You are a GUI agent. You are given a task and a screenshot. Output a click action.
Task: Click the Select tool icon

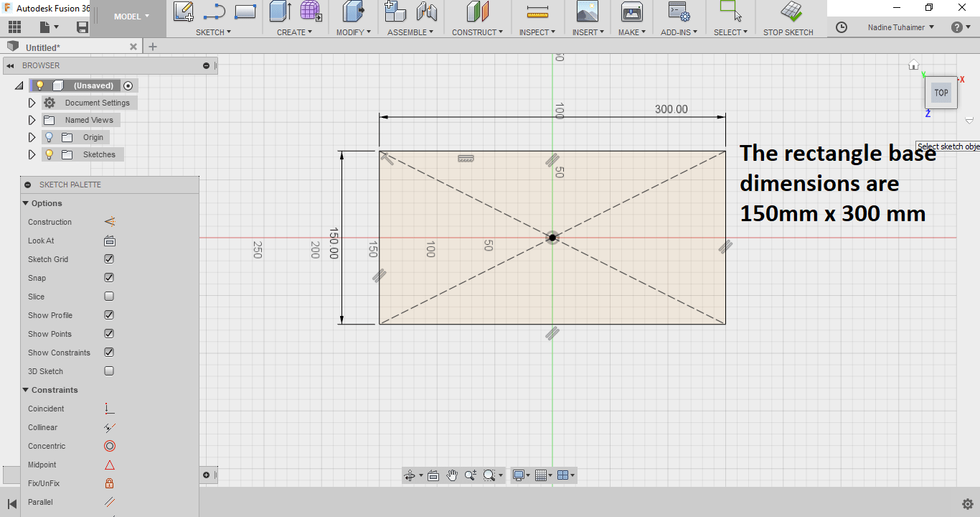730,11
